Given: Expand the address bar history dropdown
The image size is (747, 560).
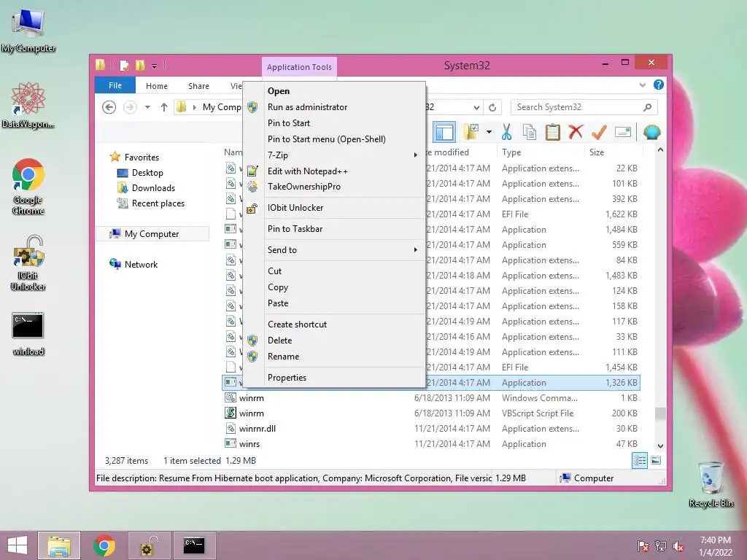Looking at the screenshot, I should (476, 108).
